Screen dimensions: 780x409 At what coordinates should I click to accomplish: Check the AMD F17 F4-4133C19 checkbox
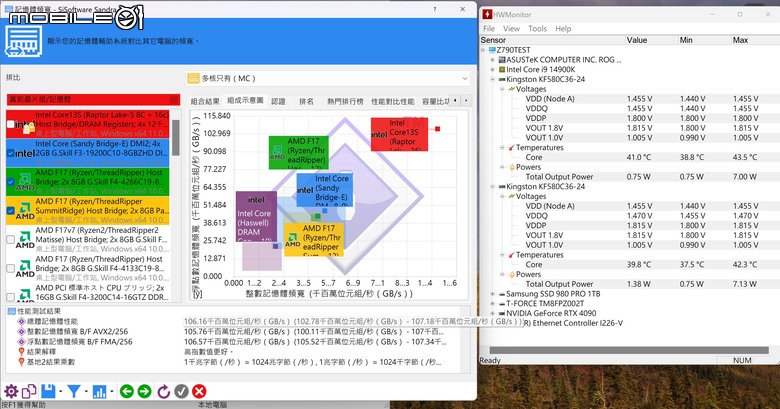pos(10,268)
